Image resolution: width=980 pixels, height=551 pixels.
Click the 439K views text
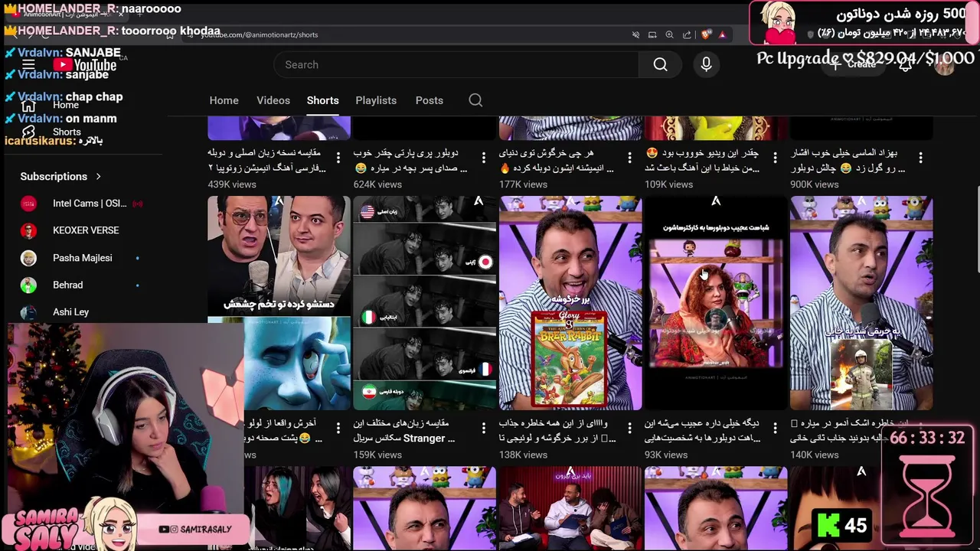(232, 184)
